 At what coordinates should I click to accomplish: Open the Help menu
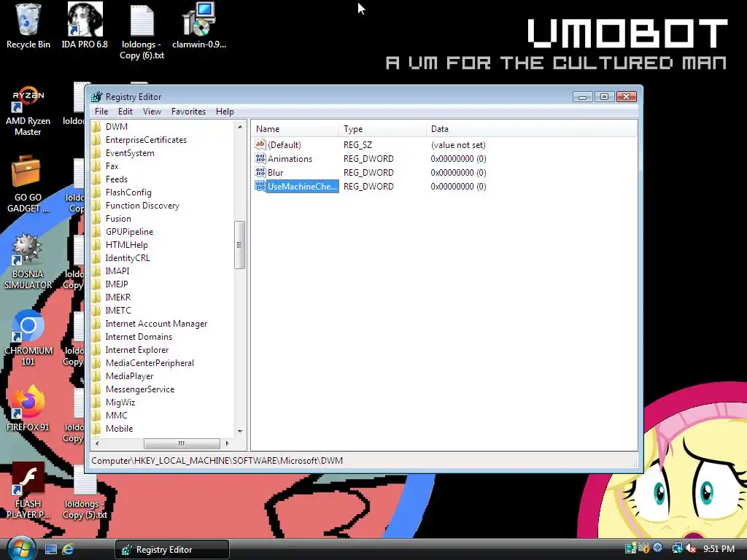click(225, 112)
